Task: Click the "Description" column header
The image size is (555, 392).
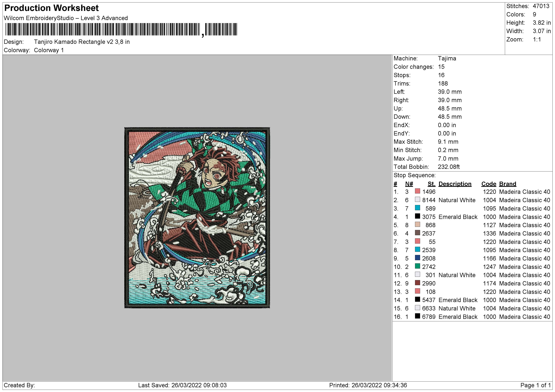Action: click(x=455, y=184)
